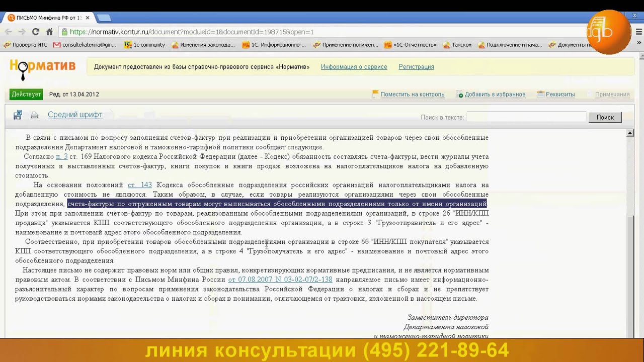Click the document vertical scrollbar thumb

[630, 277]
